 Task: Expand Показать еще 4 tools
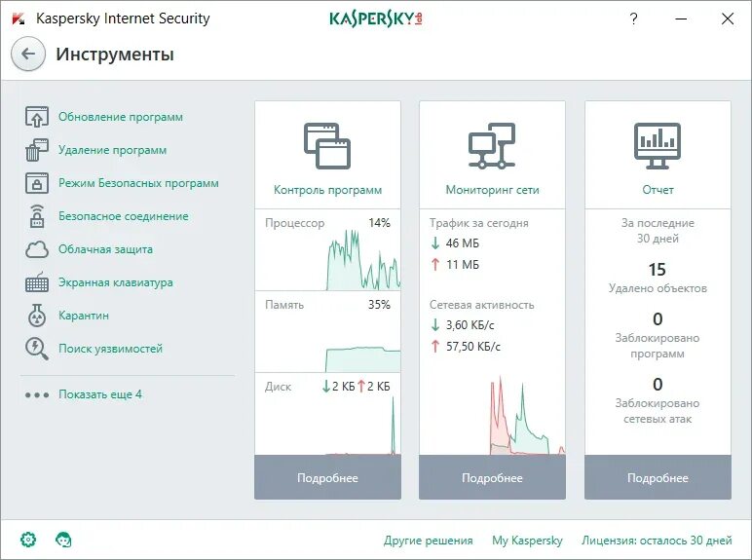[x=100, y=394]
